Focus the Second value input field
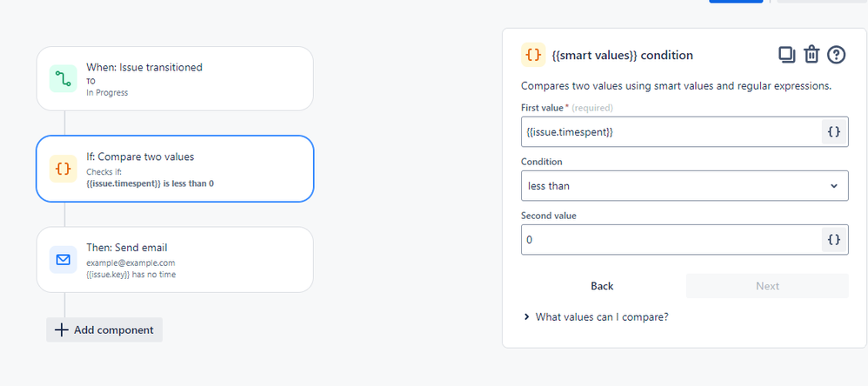 tap(671, 240)
